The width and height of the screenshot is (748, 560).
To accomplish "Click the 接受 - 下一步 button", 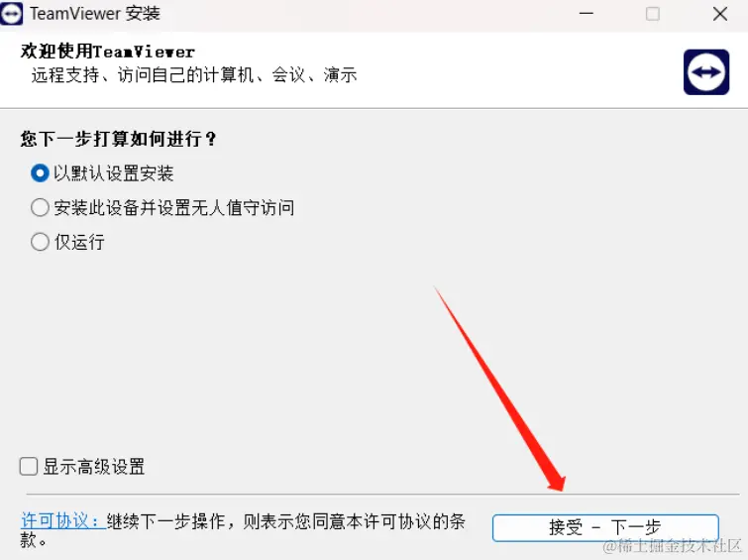I will tap(605, 528).
